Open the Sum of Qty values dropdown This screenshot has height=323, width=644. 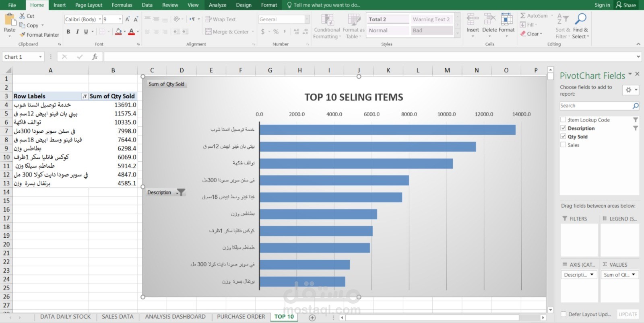633,275
